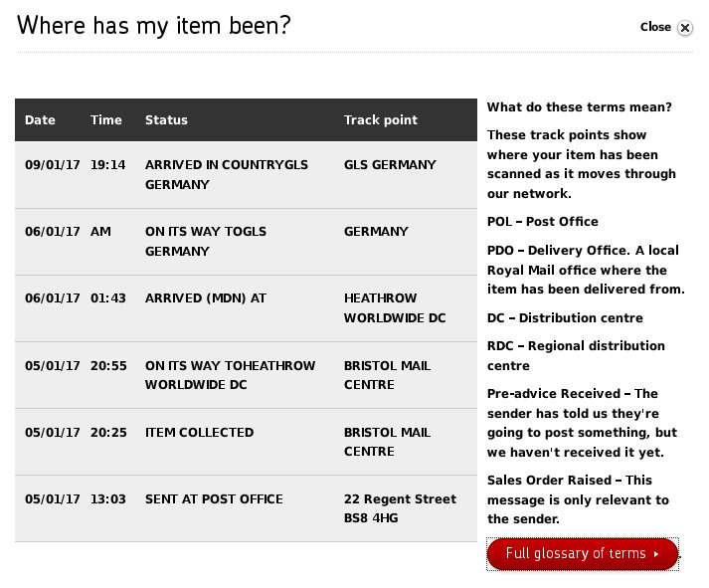The height and width of the screenshot is (588, 709).
Task: Click the 13:03 time cell
Action: click(108, 498)
